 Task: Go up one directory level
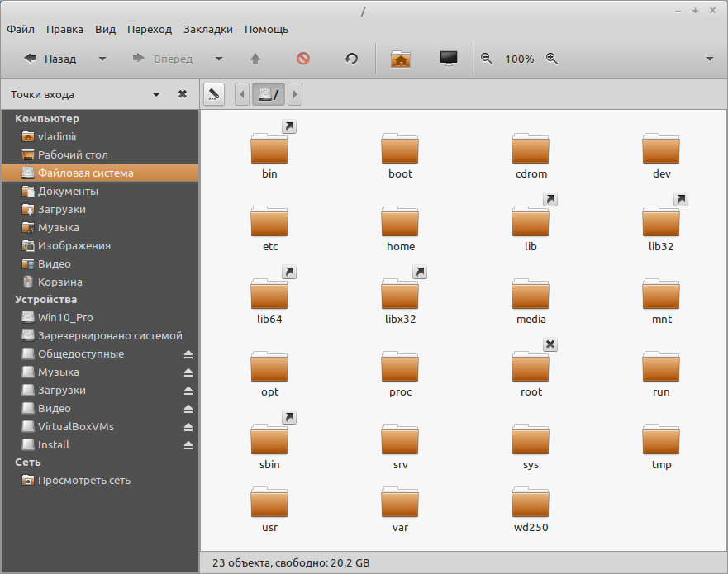coord(255,59)
